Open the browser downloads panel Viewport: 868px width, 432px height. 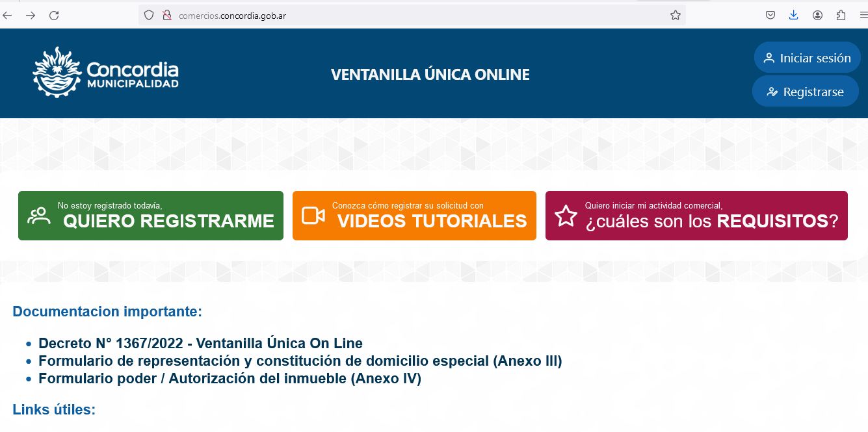pyautogui.click(x=793, y=16)
